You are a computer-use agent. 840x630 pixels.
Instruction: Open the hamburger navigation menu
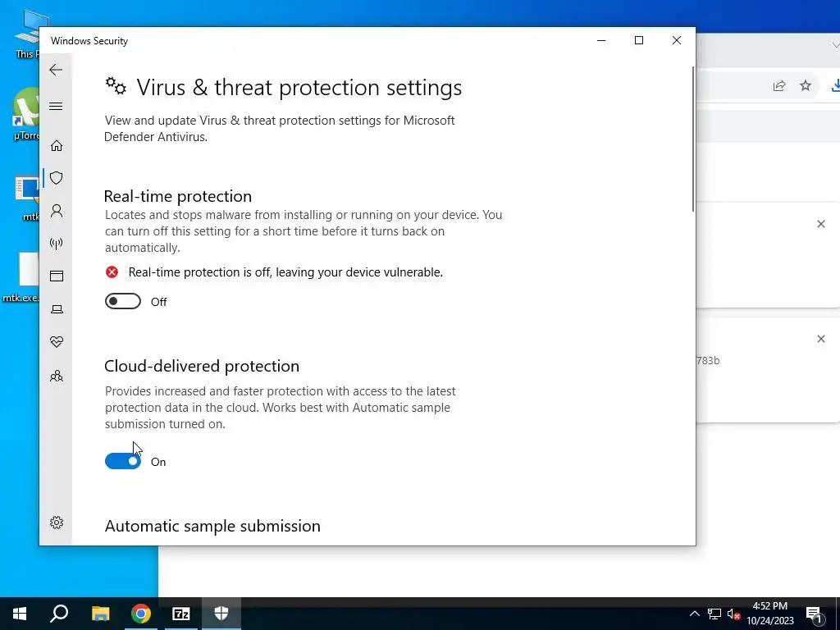56,106
